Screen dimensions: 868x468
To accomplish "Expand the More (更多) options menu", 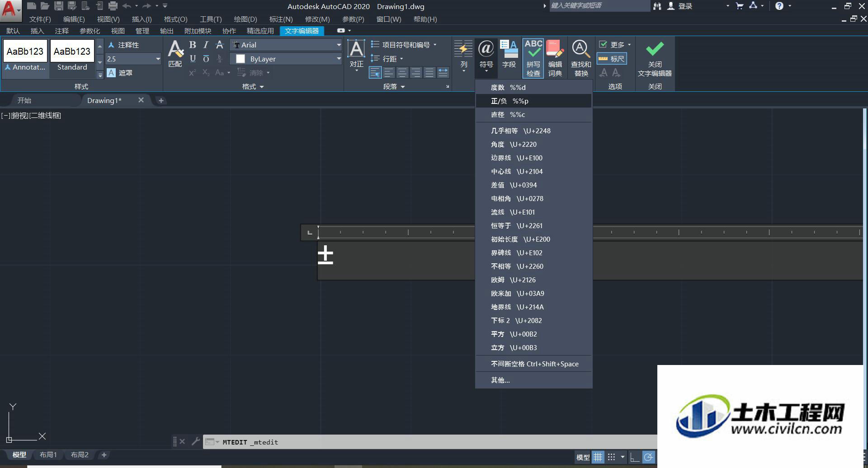I will [x=615, y=45].
